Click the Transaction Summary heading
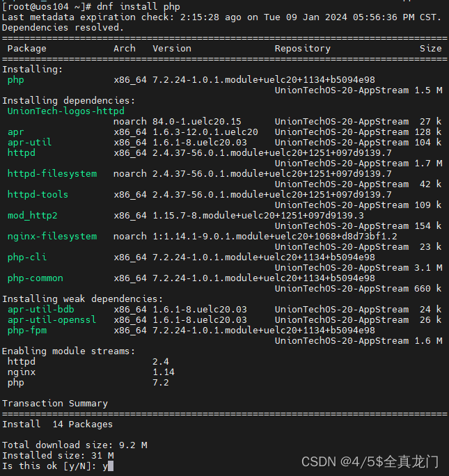 [x=55, y=404]
